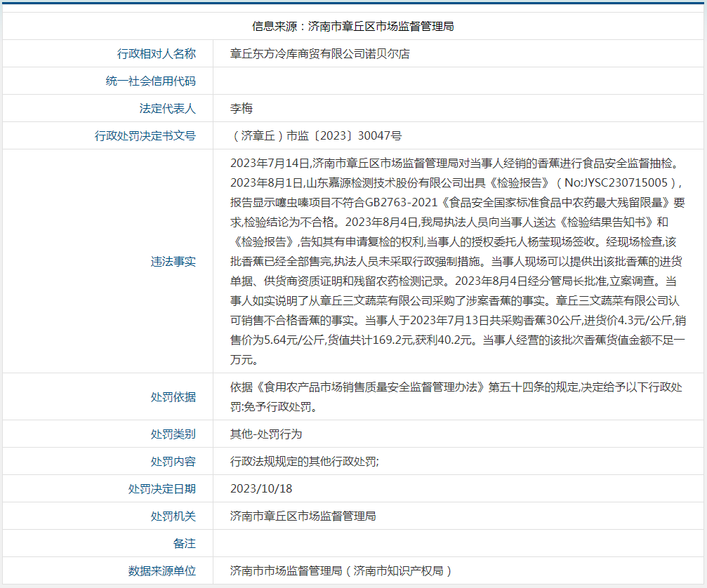
Task: Click the text '依据《食用农产品市场销售质量安全监督管理办法》'
Action: pyautogui.click(x=359, y=387)
